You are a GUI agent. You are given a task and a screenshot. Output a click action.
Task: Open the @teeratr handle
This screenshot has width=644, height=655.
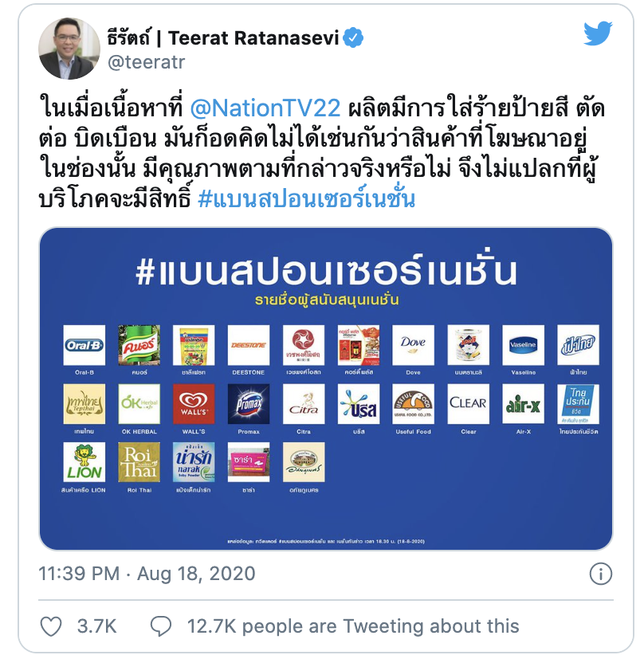pyautogui.click(x=147, y=62)
